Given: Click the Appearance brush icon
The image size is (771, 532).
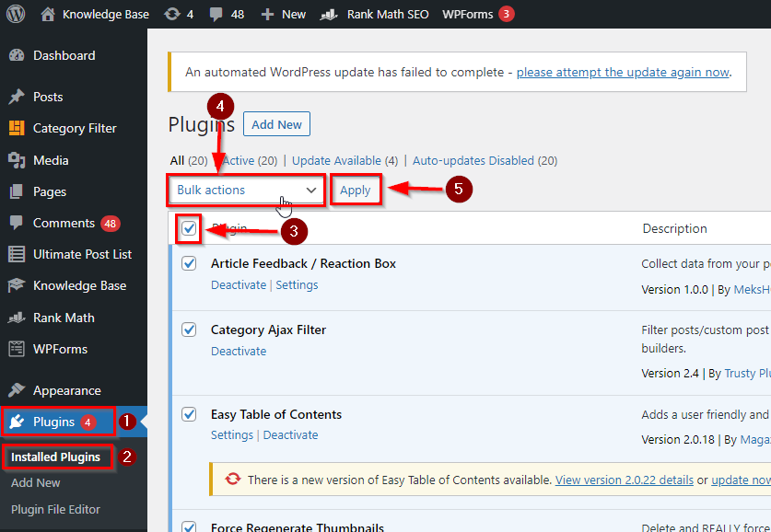Looking at the screenshot, I should click(x=17, y=390).
